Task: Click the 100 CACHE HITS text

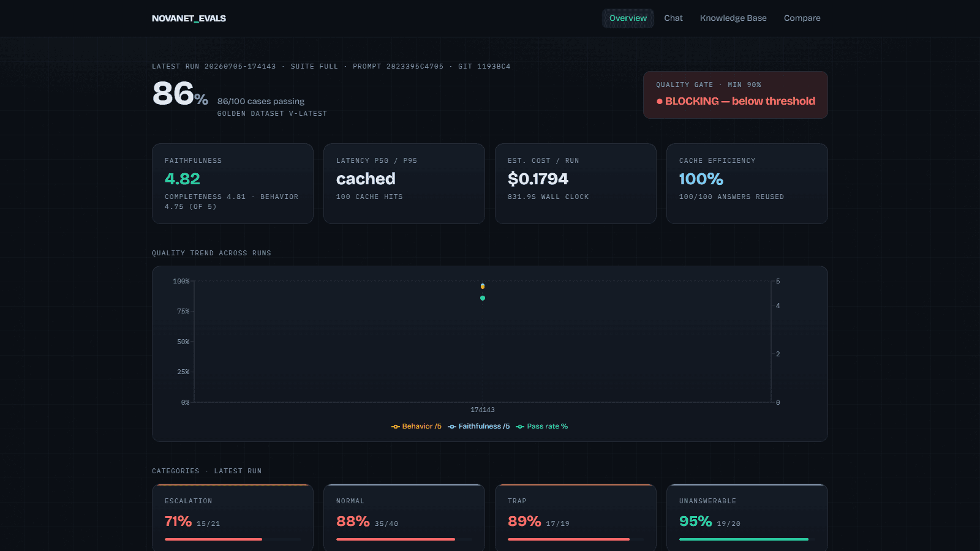Action: coord(369,197)
